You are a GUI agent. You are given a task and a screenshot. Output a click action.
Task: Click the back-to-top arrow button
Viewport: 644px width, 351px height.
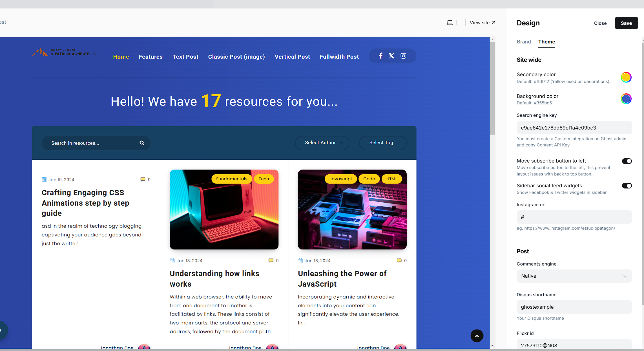pos(477,336)
